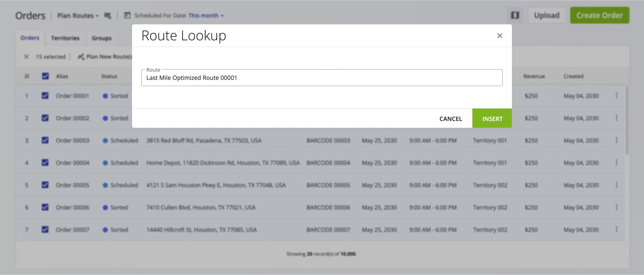This screenshot has width=644, height=275.
Task: Click BARCODE 00005 cell
Action: click(328, 185)
